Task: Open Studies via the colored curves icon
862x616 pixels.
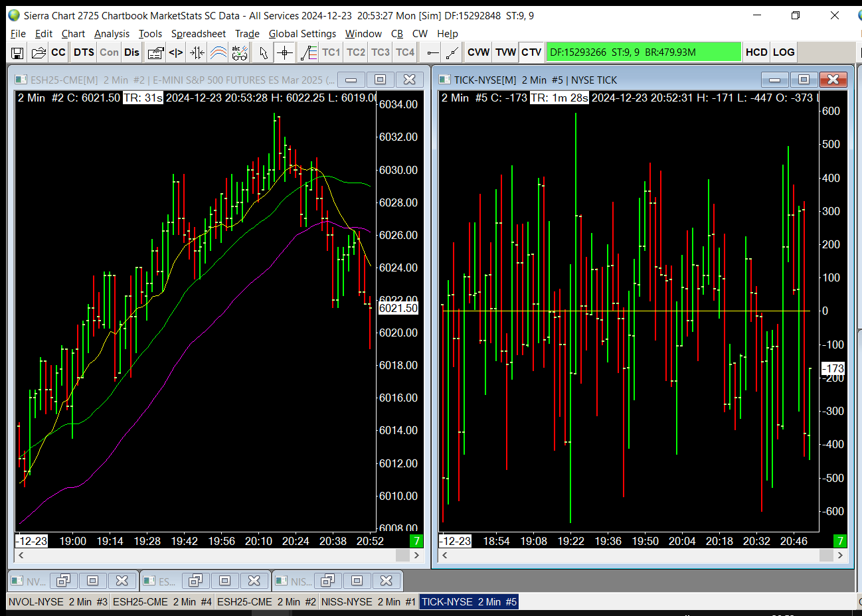Action: (x=218, y=52)
